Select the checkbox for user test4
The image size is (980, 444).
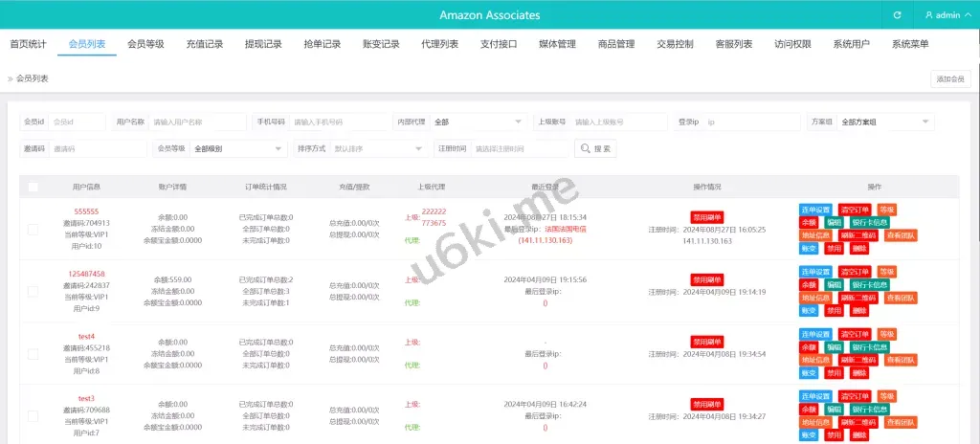point(33,353)
